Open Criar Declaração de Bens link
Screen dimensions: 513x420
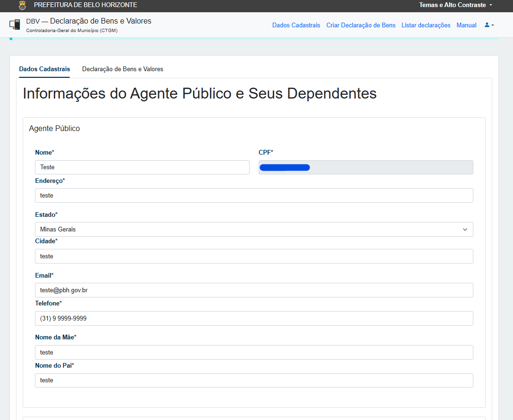coord(361,25)
